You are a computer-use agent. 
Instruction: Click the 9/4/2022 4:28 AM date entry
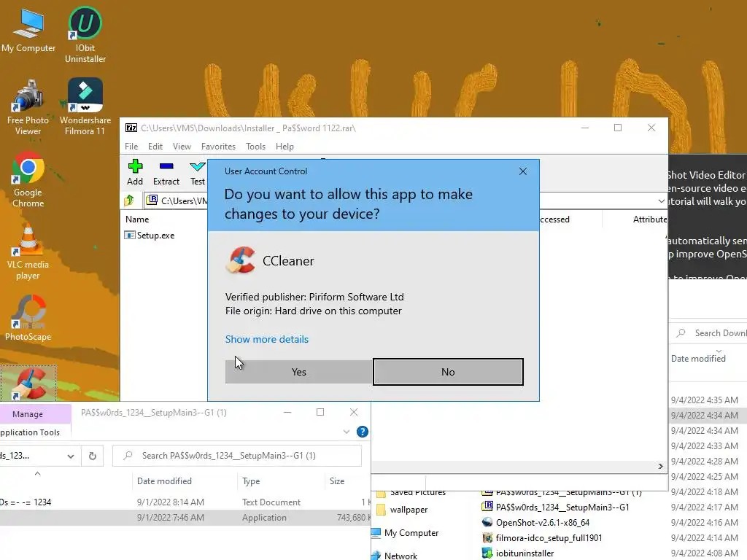pyautogui.click(x=704, y=461)
